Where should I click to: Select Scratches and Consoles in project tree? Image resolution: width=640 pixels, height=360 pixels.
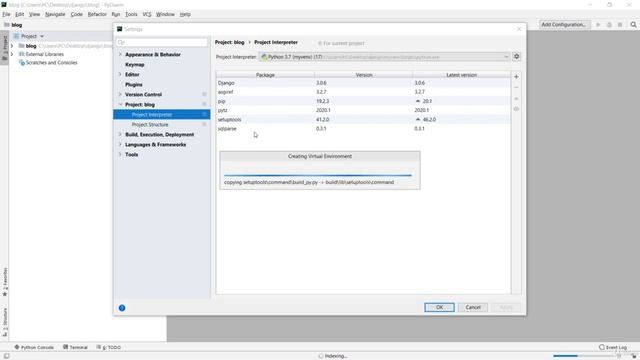point(51,62)
